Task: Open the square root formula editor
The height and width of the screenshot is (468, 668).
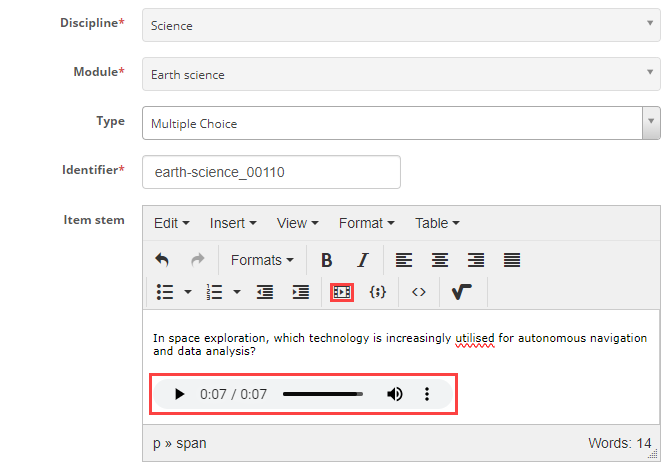Action: (x=461, y=292)
